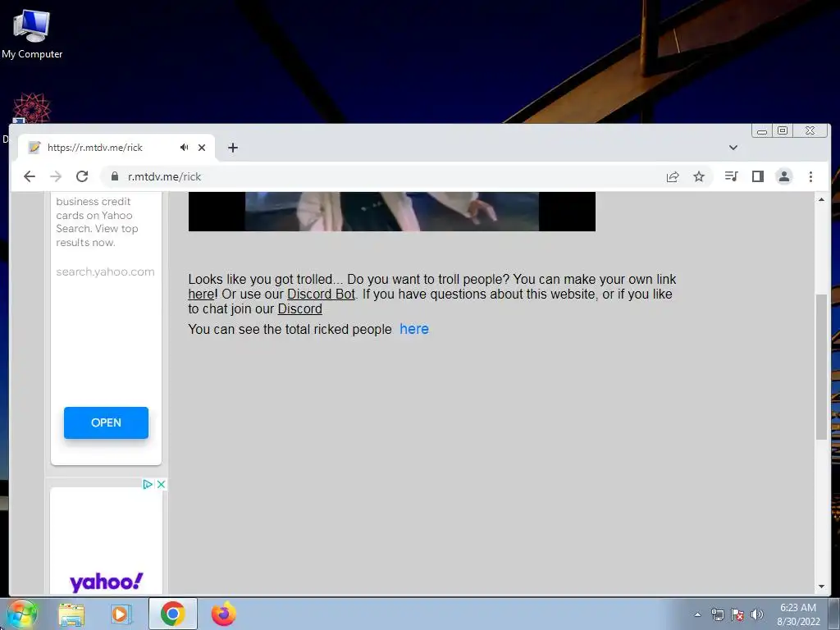Select the My Computer desktop icon
The height and width of the screenshot is (630, 840).
(x=32, y=34)
